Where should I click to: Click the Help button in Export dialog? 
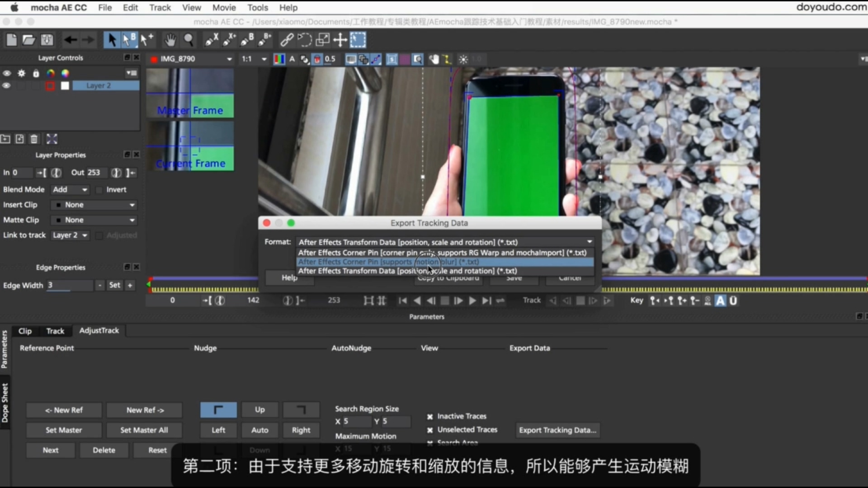[x=289, y=278]
